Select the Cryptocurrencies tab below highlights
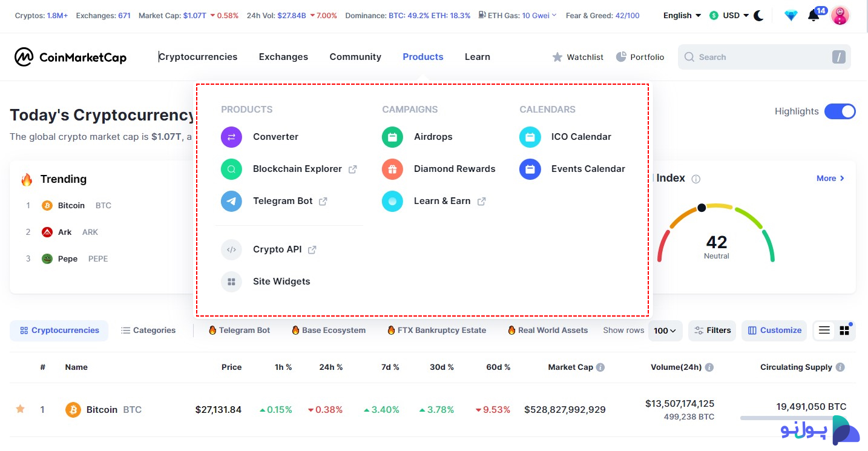This screenshot has width=868, height=451. 59,331
